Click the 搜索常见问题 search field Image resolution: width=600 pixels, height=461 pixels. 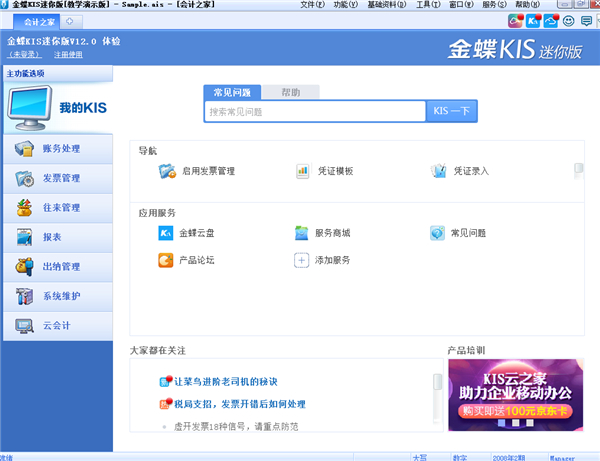[x=314, y=112]
